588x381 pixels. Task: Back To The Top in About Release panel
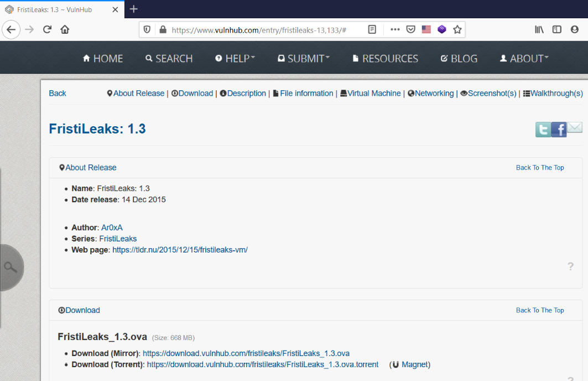[x=540, y=167]
